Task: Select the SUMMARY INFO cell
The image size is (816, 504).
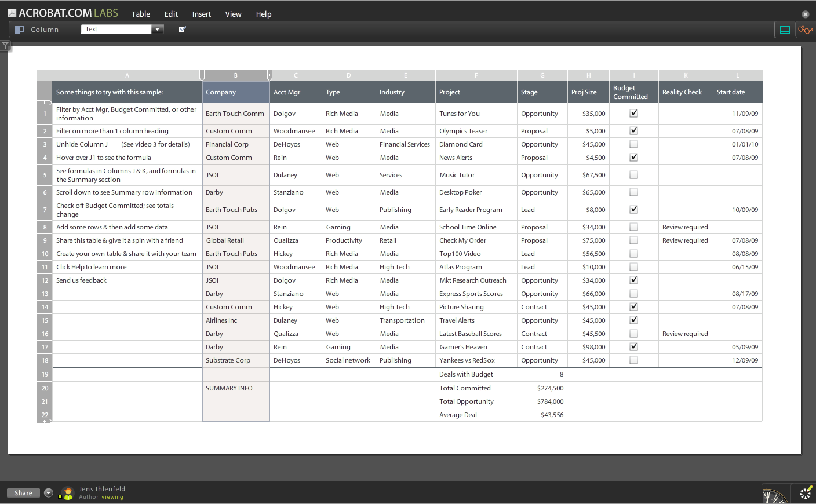Action: [235, 388]
